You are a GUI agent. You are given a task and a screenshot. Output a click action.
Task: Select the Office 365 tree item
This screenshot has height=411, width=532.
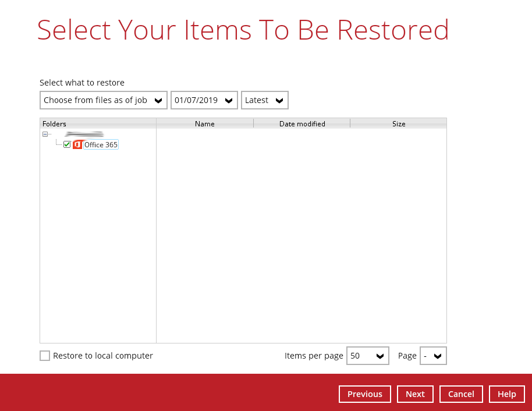(x=100, y=144)
